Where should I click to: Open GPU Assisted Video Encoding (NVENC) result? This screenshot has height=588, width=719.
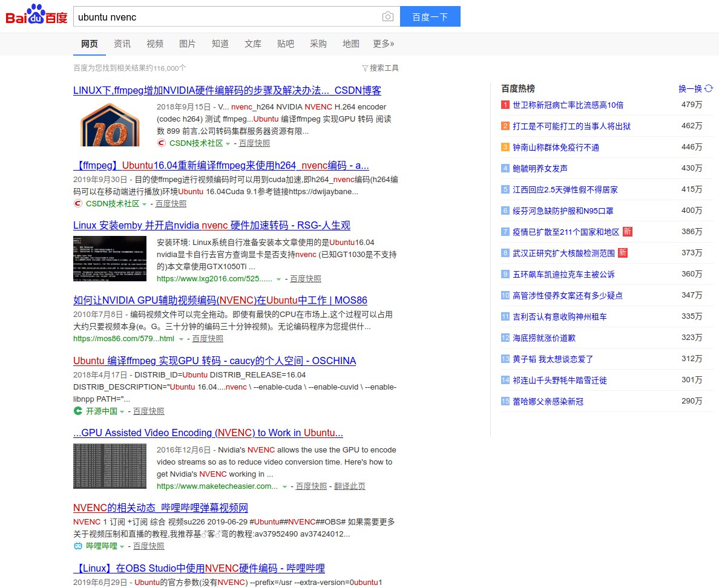pyautogui.click(x=208, y=433)
